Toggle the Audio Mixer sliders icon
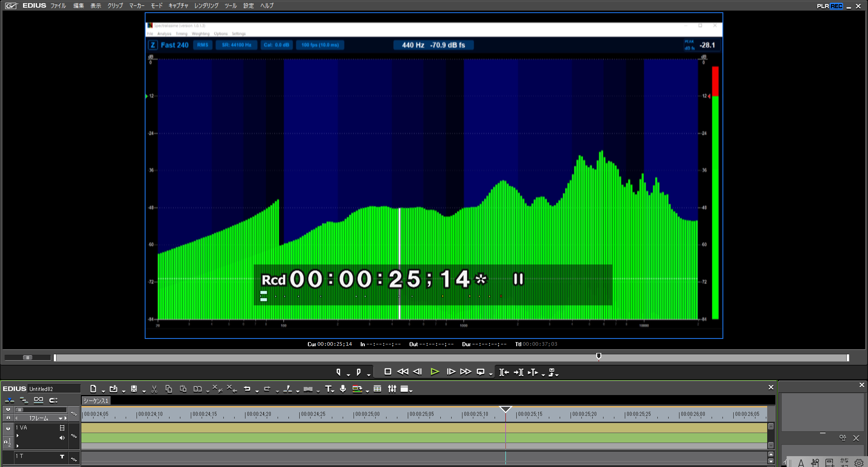 [392, 389]
